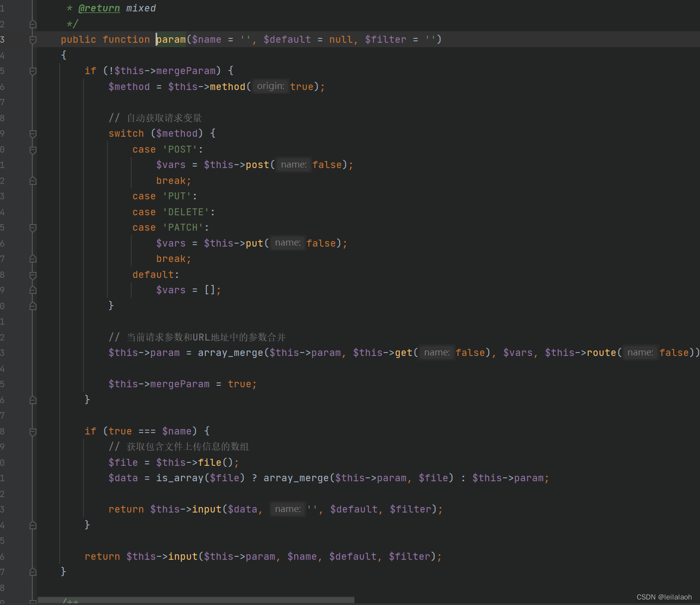Click the 'name:' hint inside post(false) call
The height and width of the screenshot is (605, 700).
tap(293, 164)
